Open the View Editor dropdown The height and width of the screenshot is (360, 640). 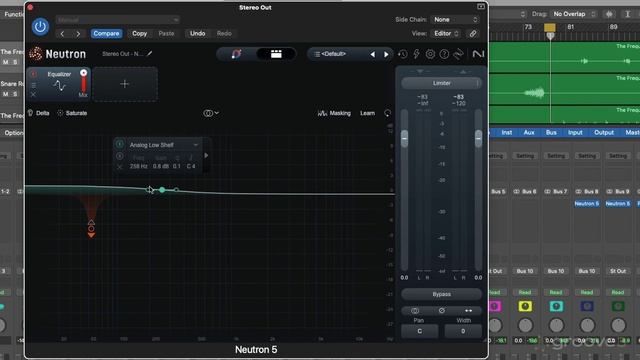(x=446, y=33)
